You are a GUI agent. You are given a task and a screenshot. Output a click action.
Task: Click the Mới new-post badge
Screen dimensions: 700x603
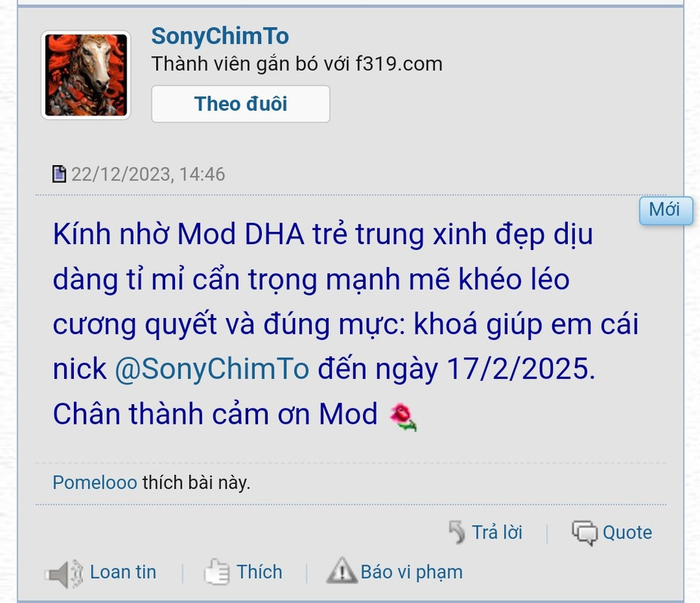tap(665, 210)
